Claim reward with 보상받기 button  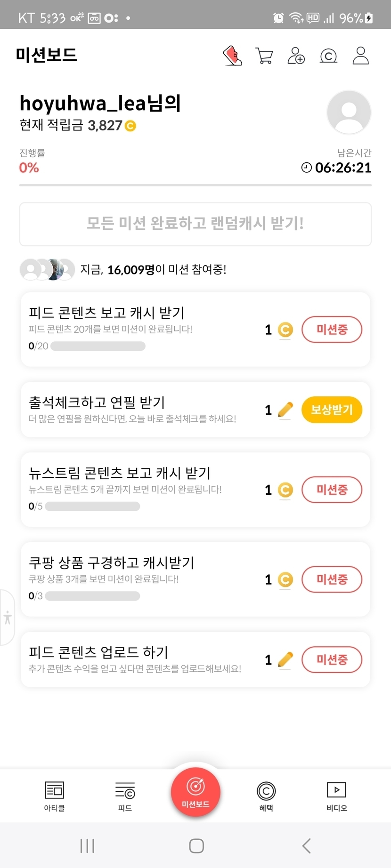pyautogui.click(x=332, y=410)
